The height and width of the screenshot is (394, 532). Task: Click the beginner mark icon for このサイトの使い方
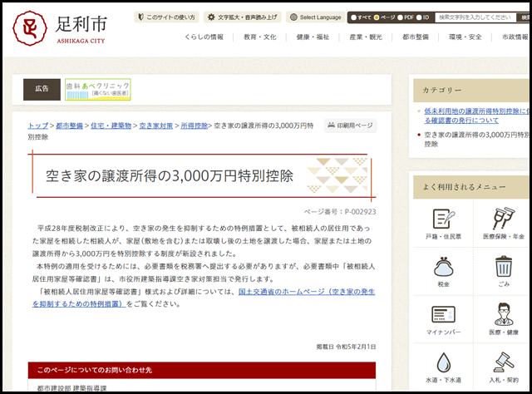(x=140, y=17)
